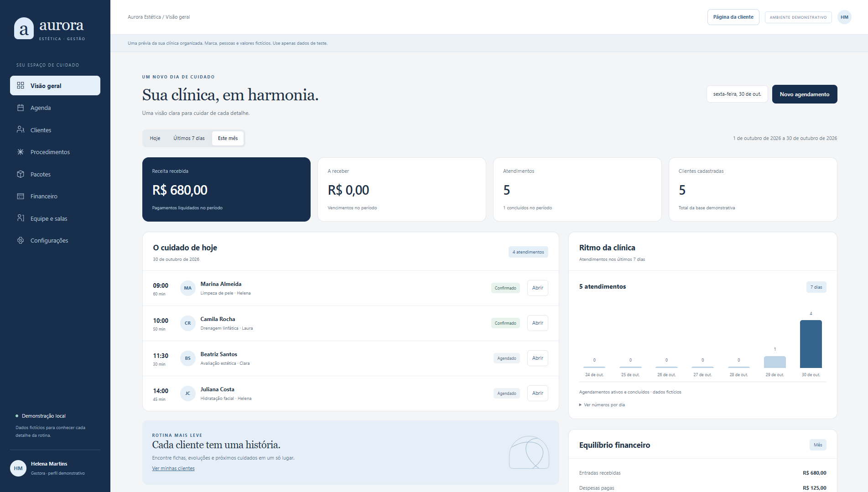Click the Procedimentos asterisk icon

pos(21,152)
